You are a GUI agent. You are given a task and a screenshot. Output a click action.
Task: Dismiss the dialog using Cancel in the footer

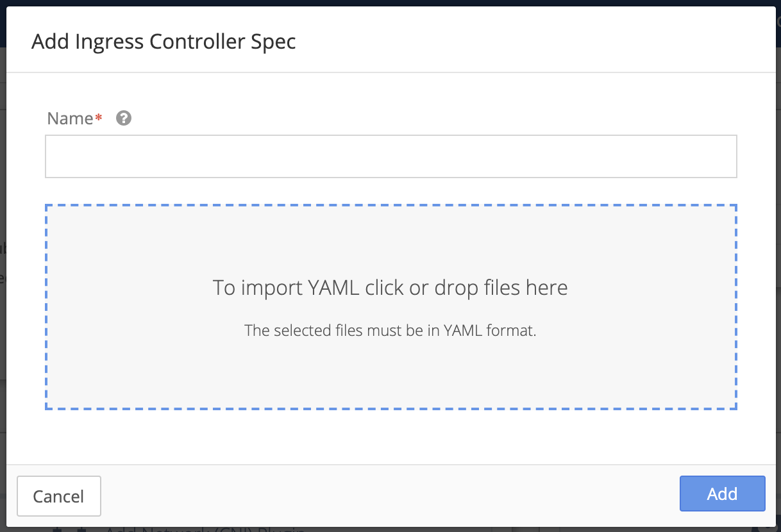[59, 496]
